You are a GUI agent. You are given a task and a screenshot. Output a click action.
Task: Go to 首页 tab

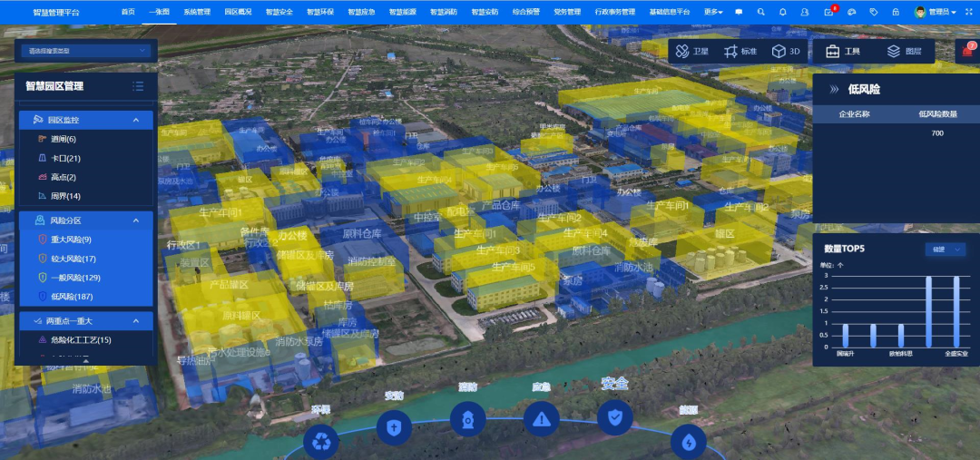point(128,12)
